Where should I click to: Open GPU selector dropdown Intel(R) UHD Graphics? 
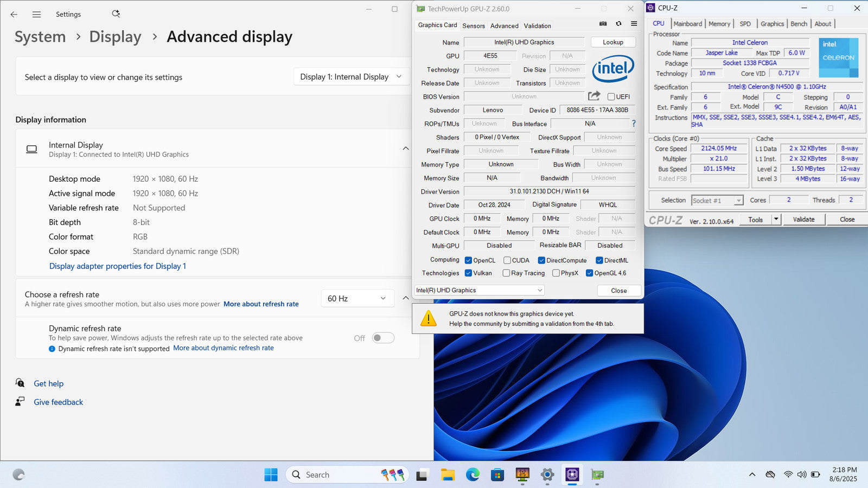479,290
